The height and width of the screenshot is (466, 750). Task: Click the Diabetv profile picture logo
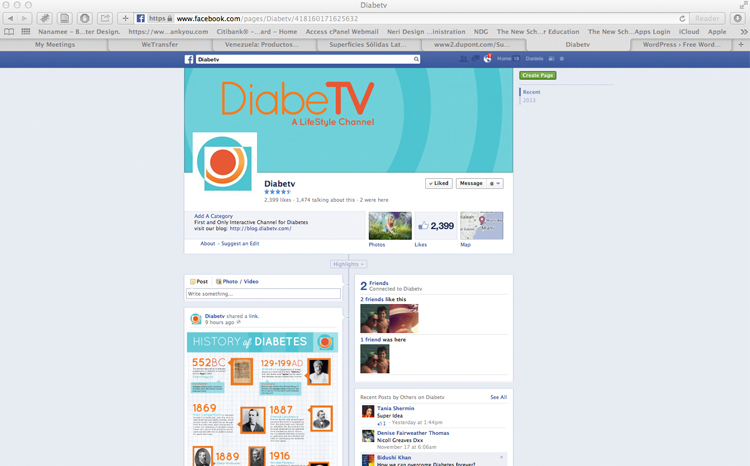click(225, 164)
